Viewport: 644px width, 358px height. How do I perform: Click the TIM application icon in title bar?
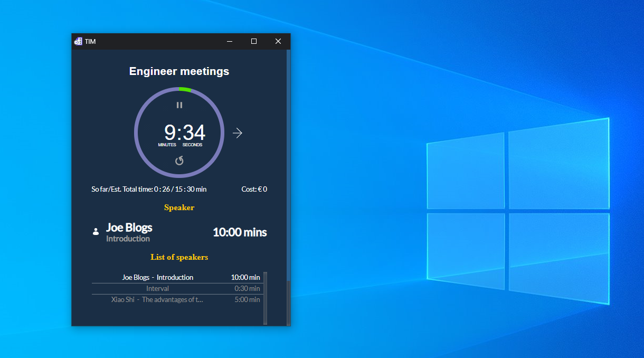coord(78,41)
